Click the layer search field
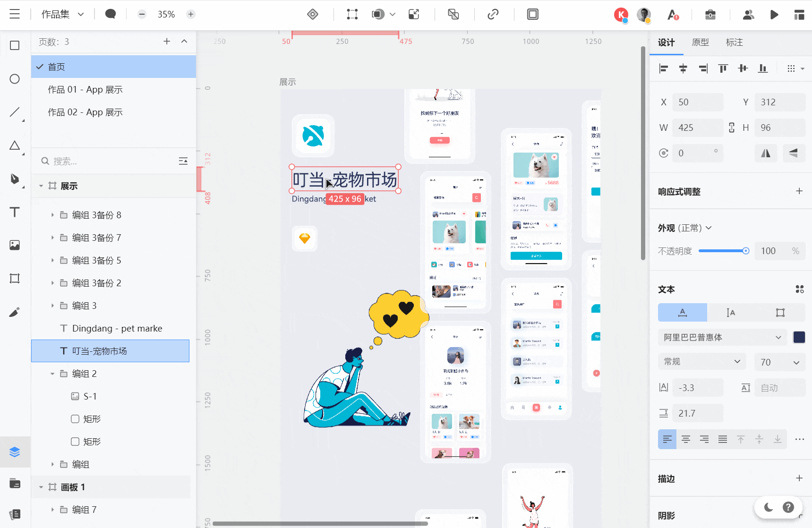This screenshot has height=528, width=812. pos(109,162)
